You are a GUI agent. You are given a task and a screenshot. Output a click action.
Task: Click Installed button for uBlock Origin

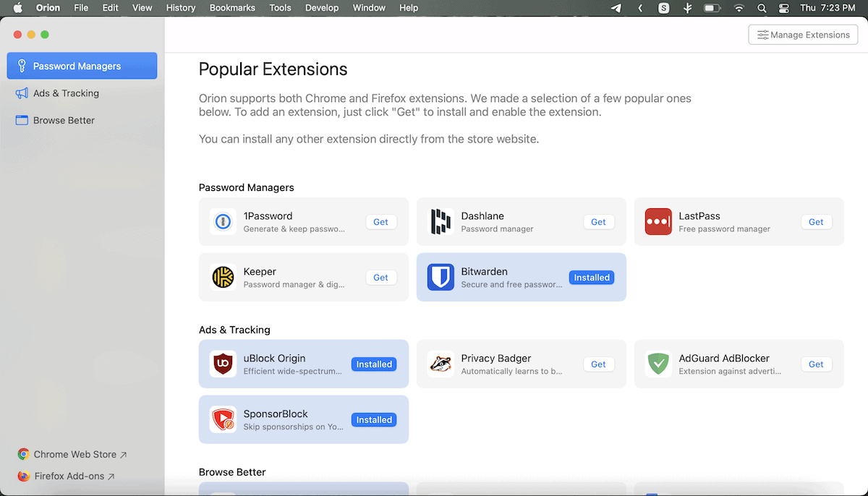click(x=374, y=364)
